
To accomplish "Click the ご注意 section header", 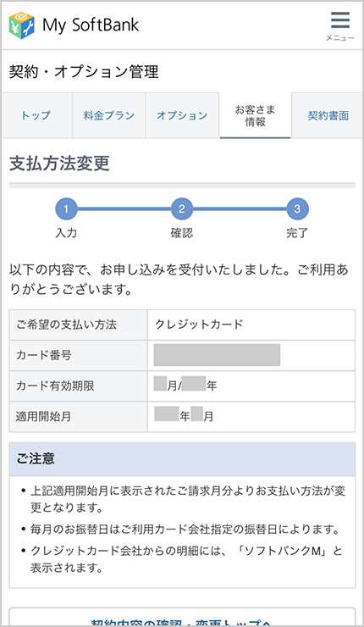I will click(182, 459).
